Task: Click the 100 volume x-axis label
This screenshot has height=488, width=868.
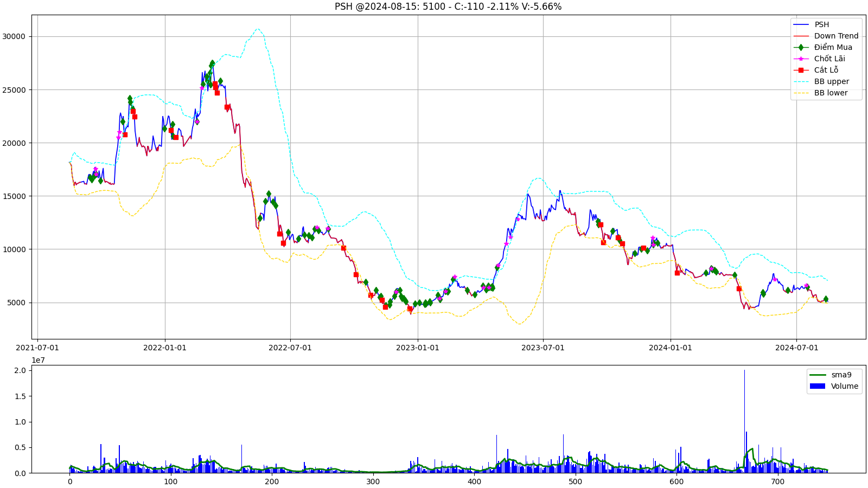Action: click(x=171, y=481)
